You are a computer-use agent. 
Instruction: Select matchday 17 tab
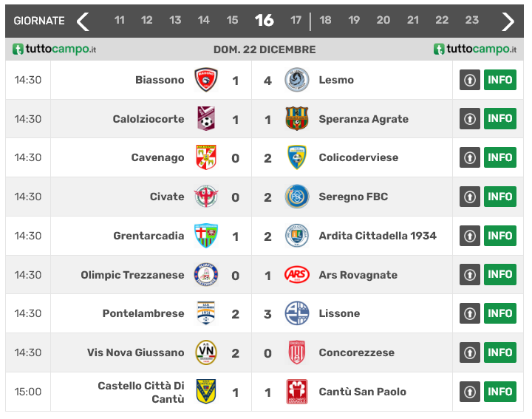coord(296,21)
